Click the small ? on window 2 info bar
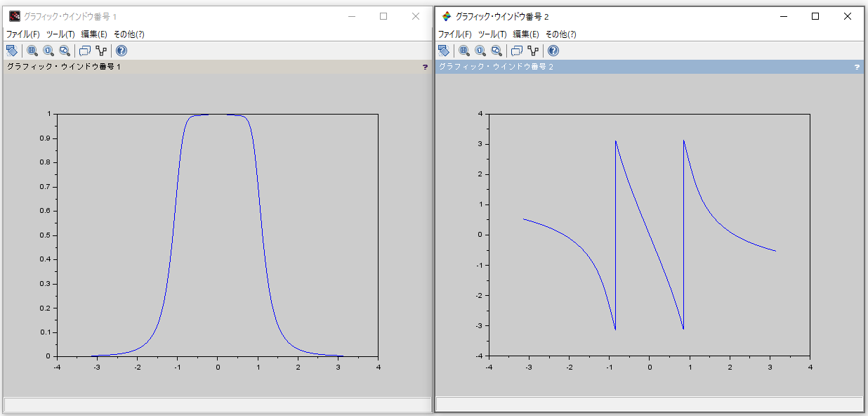Screen dimensions: 868x416 857,67
